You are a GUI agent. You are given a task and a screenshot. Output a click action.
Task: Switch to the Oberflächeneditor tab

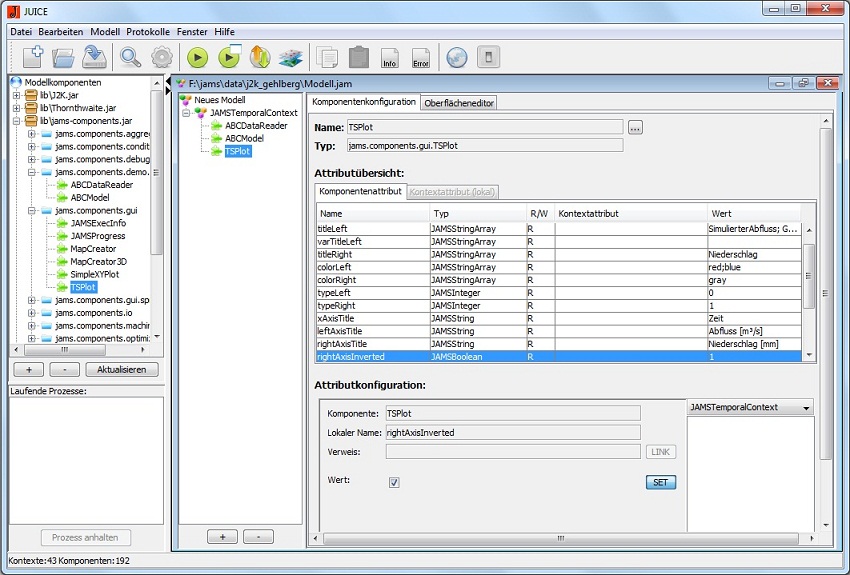click(x=459, y=102)
